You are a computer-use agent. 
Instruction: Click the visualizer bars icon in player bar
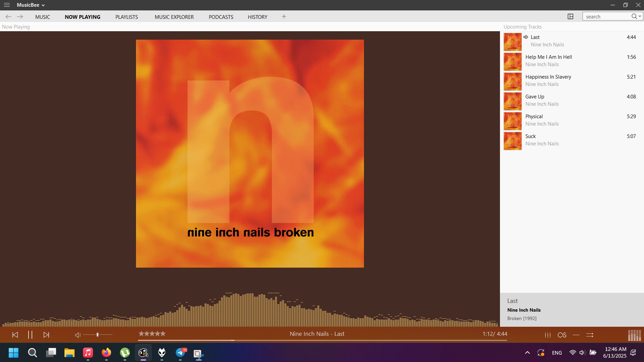(634, 335)
